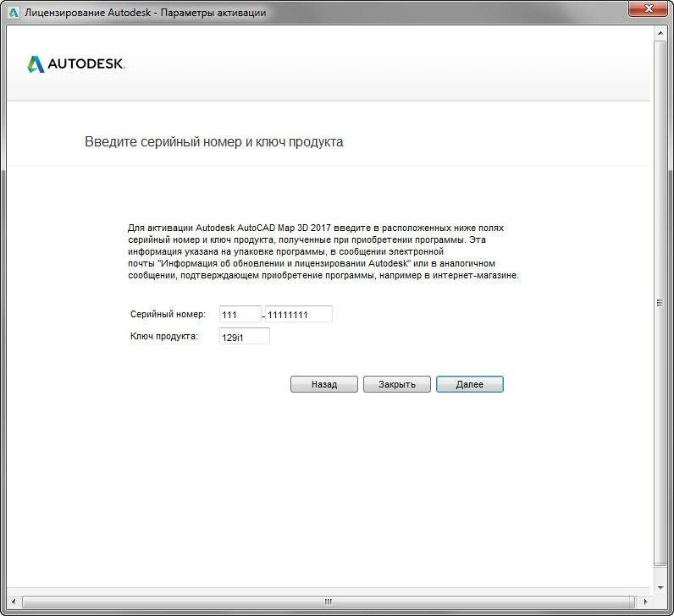Click the Autodesk logo in the header

(x=75, y=64)
